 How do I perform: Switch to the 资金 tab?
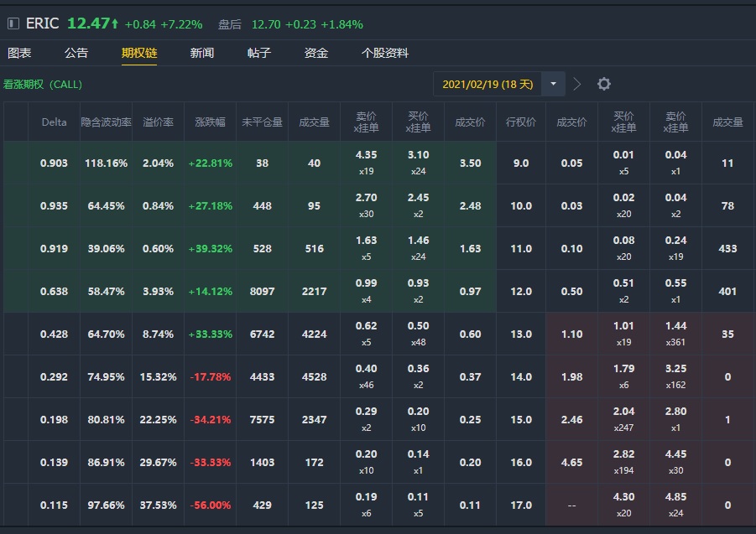[316, 53]
